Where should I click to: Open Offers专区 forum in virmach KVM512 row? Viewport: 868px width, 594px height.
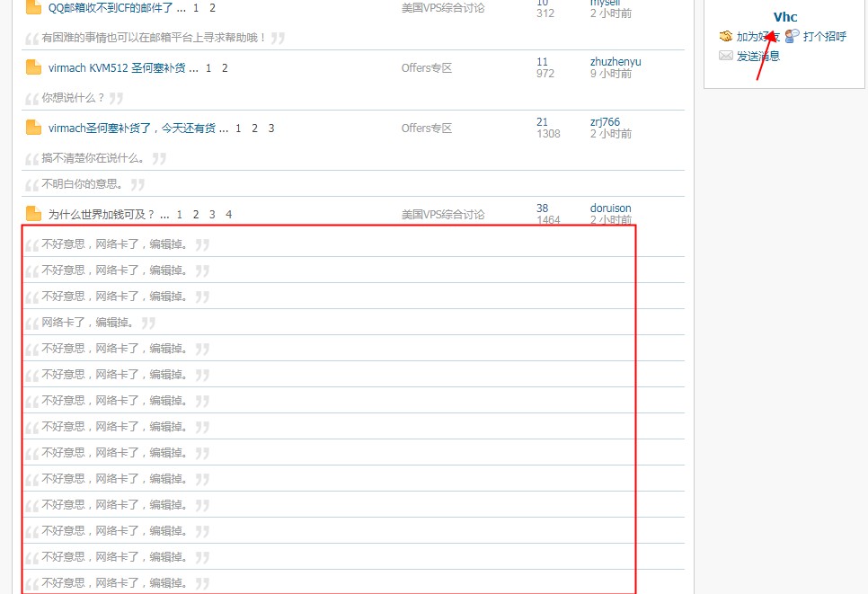point(427,68)
